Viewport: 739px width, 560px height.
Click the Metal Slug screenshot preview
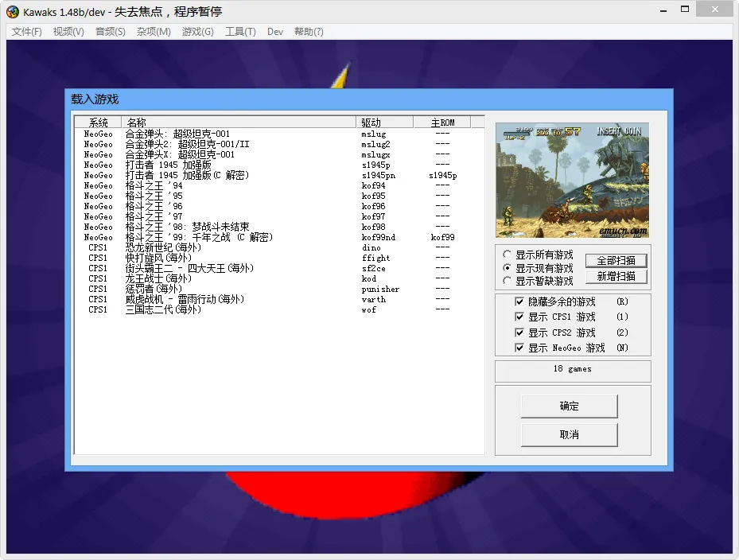click(x=571, y=181)
